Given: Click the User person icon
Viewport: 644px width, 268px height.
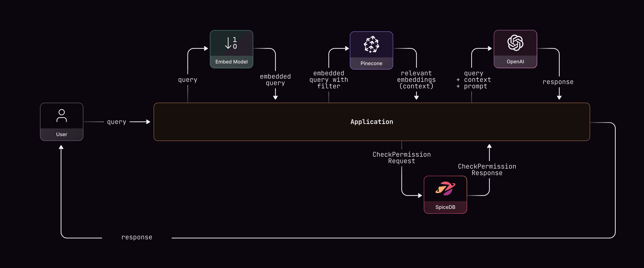Looking at the screenshot, I should coord(61,116).
